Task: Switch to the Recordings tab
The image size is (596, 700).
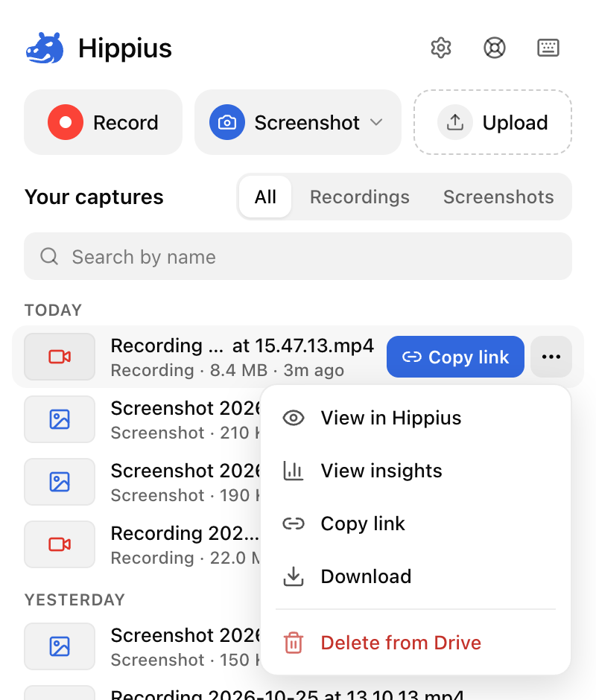Action: [360, 197]
